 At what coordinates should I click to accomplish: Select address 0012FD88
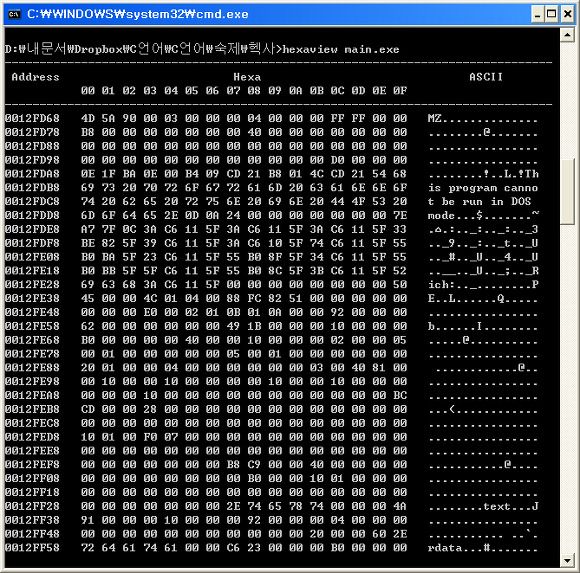(32, 146)
